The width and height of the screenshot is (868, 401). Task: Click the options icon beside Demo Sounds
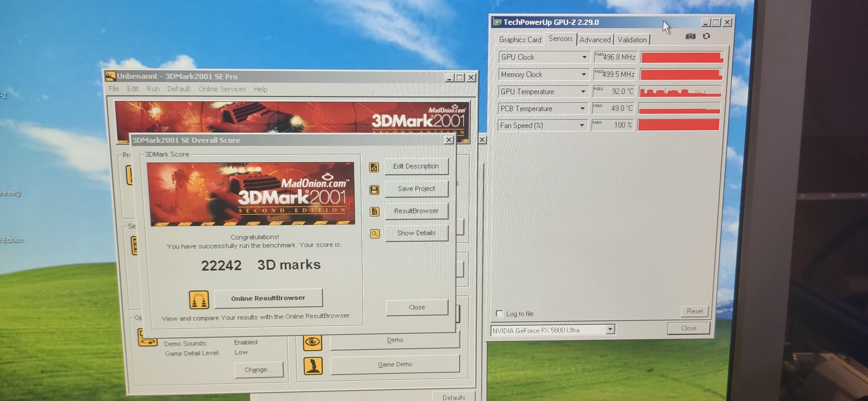(x=148, y=337)
